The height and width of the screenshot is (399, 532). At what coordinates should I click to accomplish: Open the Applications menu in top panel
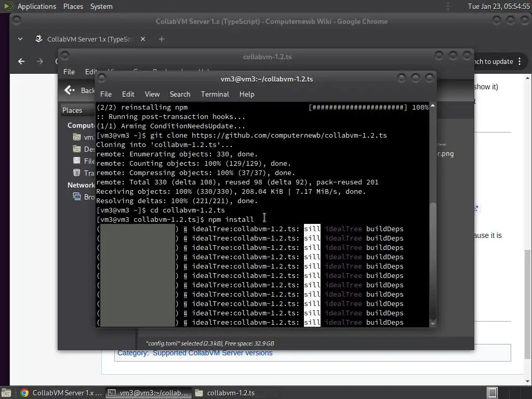point(37,6)
